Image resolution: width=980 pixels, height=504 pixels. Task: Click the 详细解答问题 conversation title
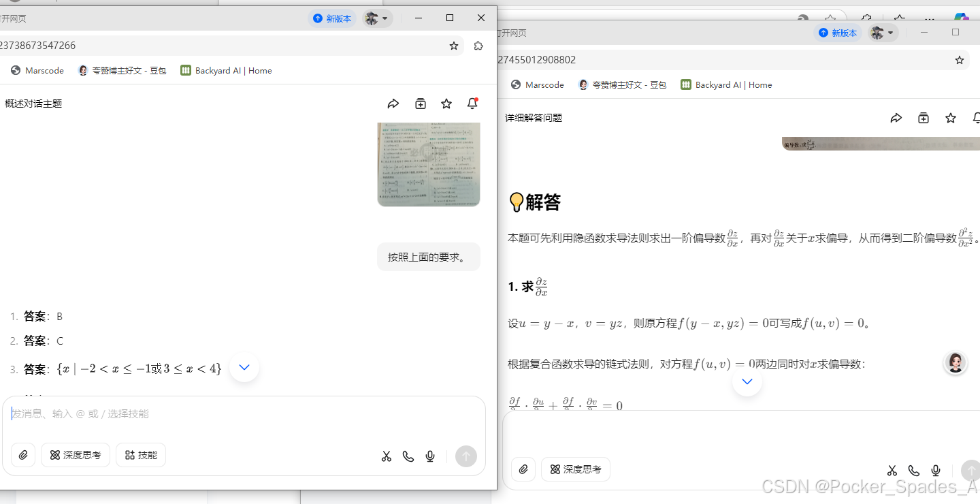534,118
